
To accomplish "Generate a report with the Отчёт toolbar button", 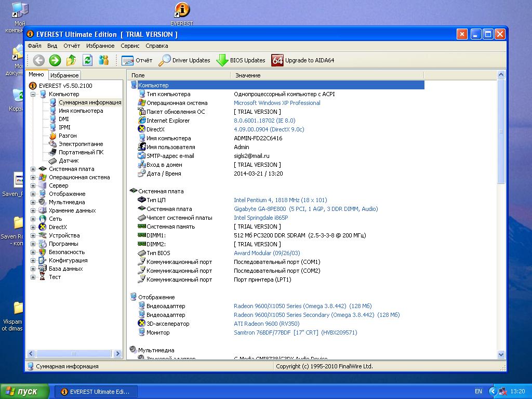I will pos(137,60).
